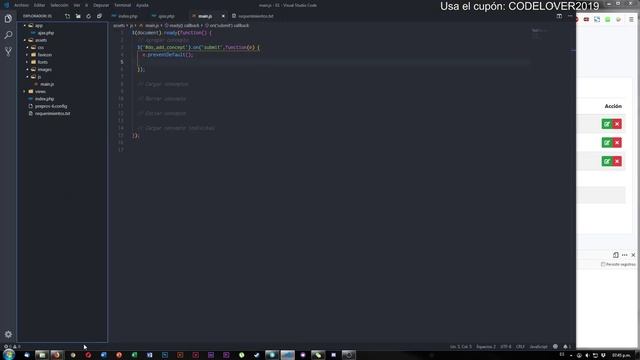This screenshot has height=360, width=640.
Task: Close the main.js editor tab
Action: click(x=223, y=16)
